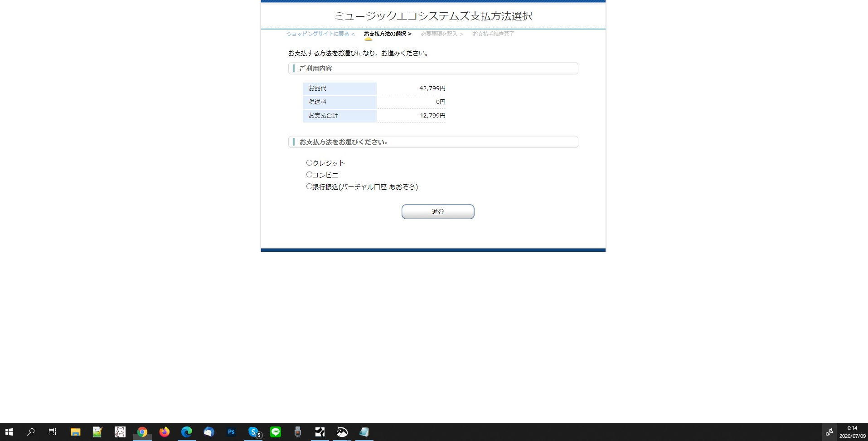
Task: Click the 必要事項を記入 step label
Action: (x=442, y=34)
